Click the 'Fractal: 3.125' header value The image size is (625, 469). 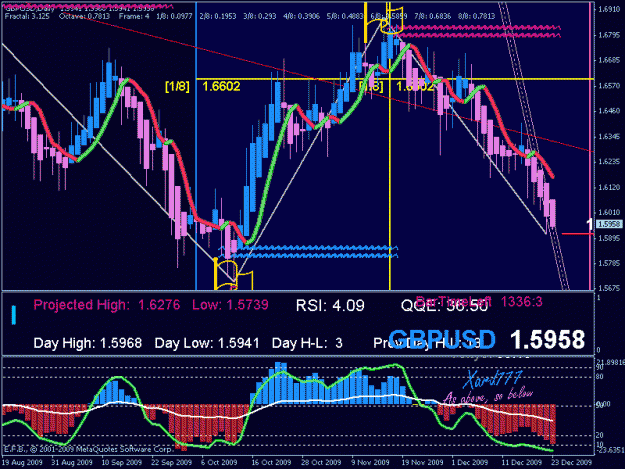pos(27,16)
